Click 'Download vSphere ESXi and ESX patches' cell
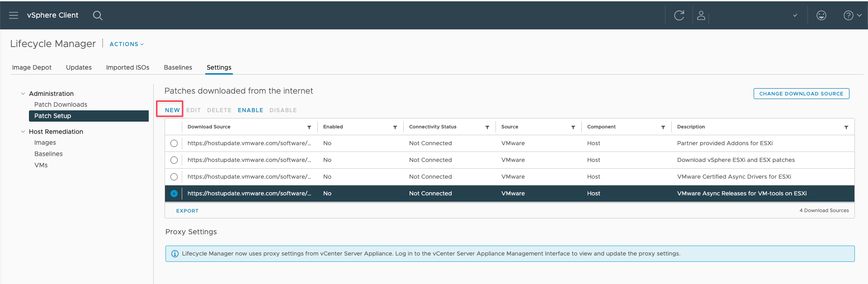 [x=736, y=160]
